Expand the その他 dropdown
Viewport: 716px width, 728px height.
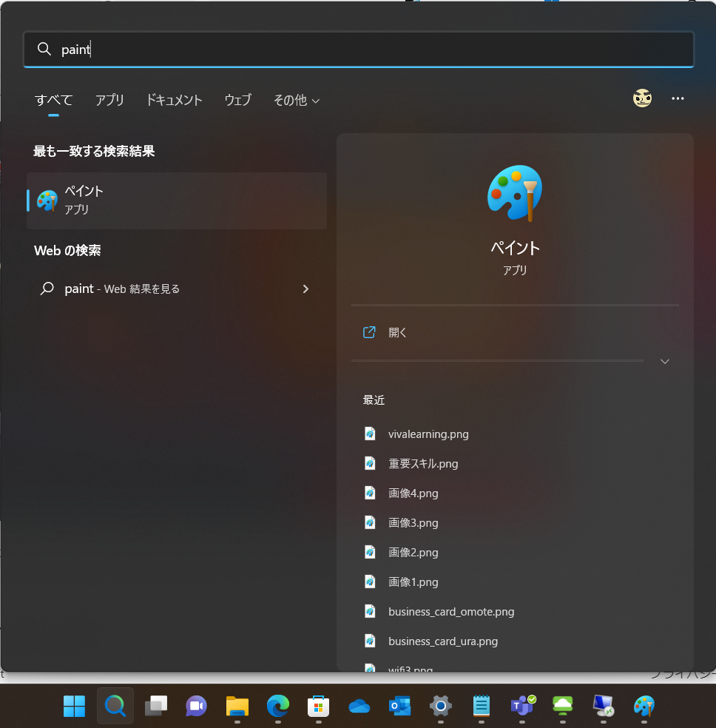[x=297, y=100]
